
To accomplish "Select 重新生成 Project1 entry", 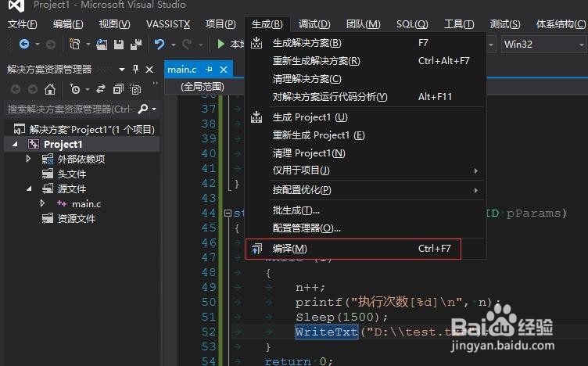I will point(366,135).
